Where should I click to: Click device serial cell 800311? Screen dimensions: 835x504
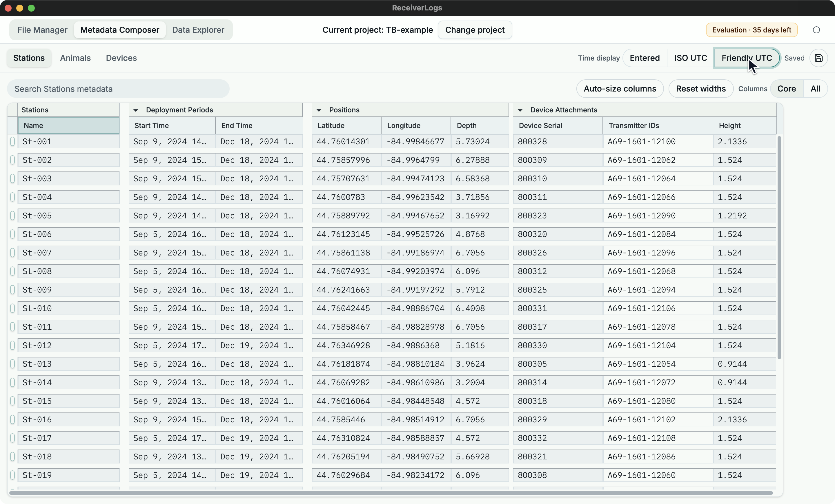pos(558,197)
